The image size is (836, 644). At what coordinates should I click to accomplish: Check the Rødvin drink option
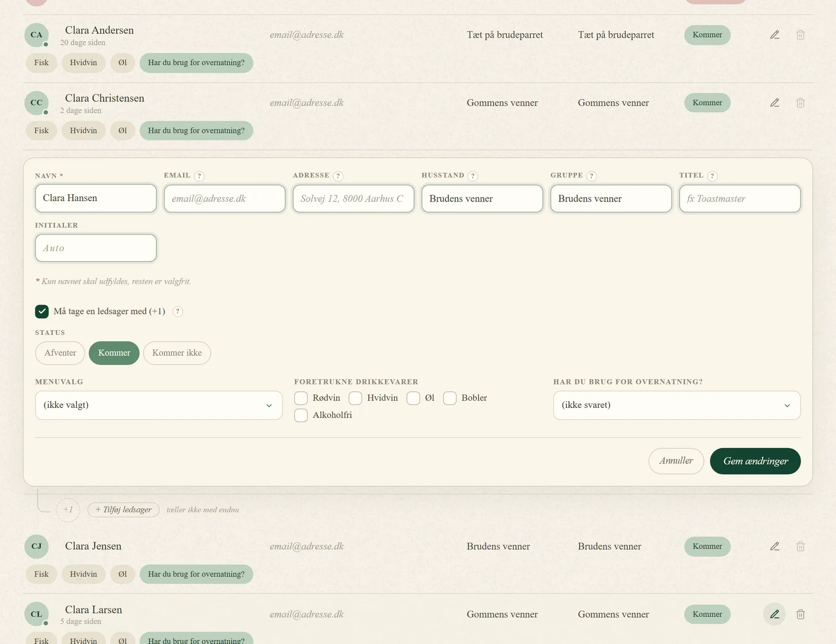301,398
